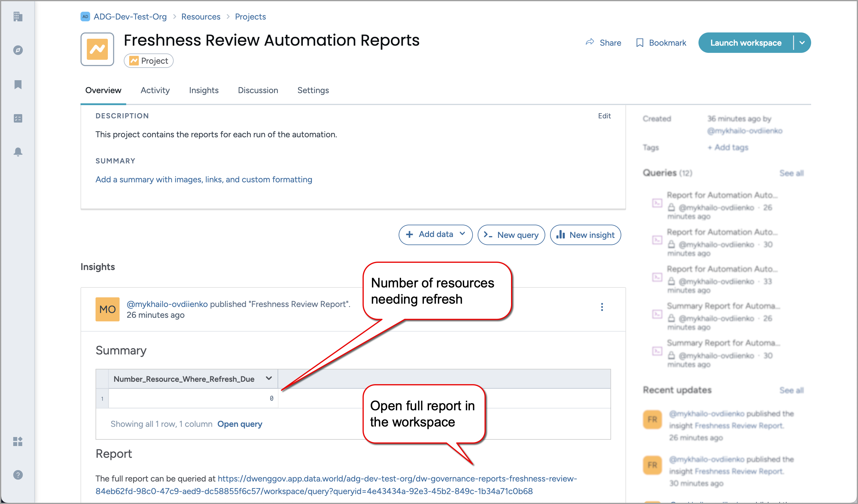The image size is (858, 504).
Task: Expand the Launch workspace dropdown arrow
Action: click(x=802, y=43)
